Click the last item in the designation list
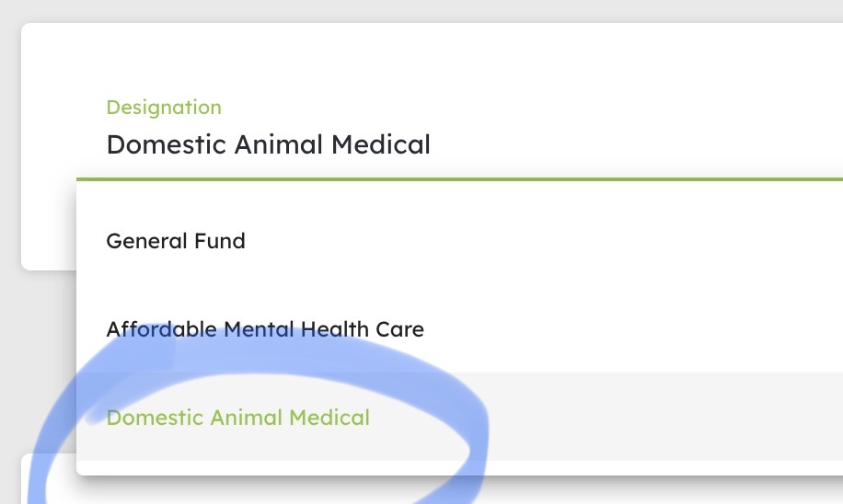843x504 pixels. point(459,417)
